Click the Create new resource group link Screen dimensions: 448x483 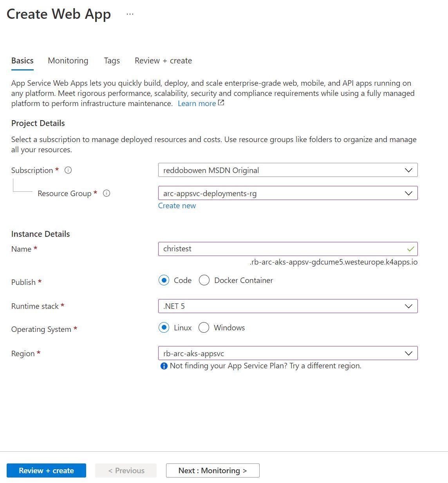[x=177, y=206]
